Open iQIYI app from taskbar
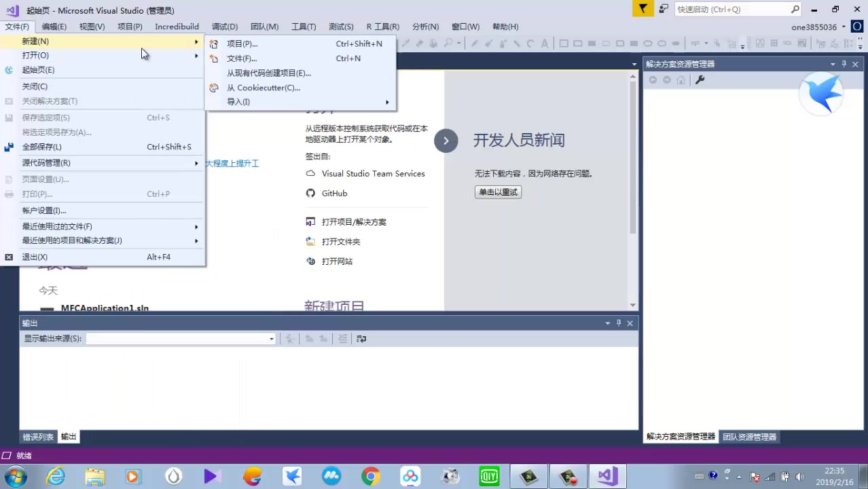 point(489,476)
